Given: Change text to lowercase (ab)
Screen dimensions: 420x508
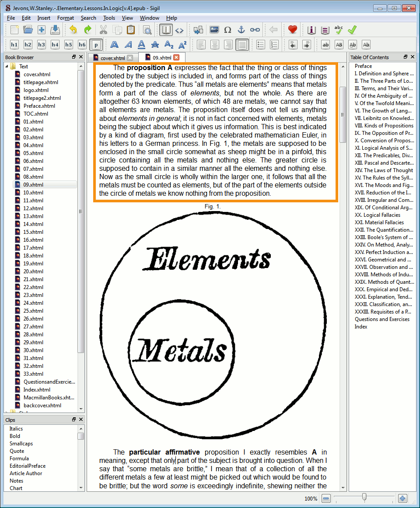Looking at the screenshot, I should coord(325,45).
